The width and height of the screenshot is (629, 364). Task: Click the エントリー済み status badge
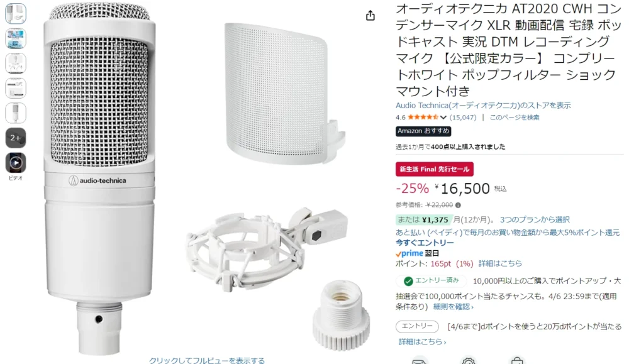tap(431, 280)
